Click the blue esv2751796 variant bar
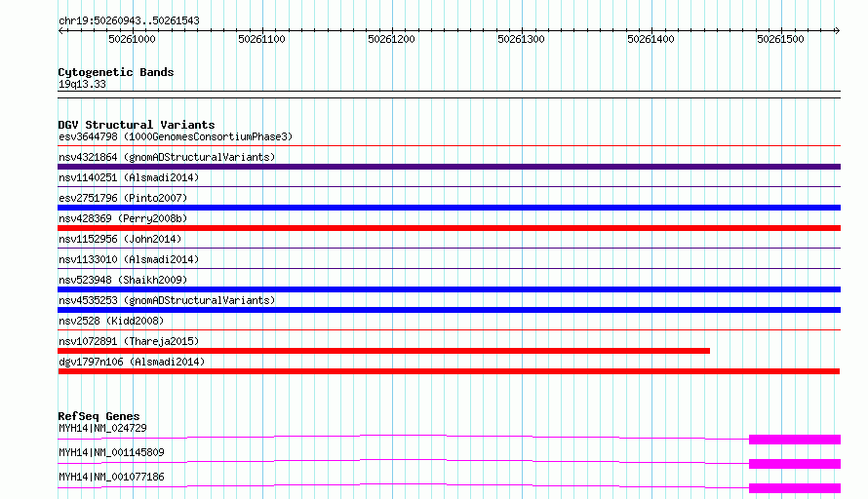Image resolution: width=868 pixels, height=499 pixels. pos(449,208)
